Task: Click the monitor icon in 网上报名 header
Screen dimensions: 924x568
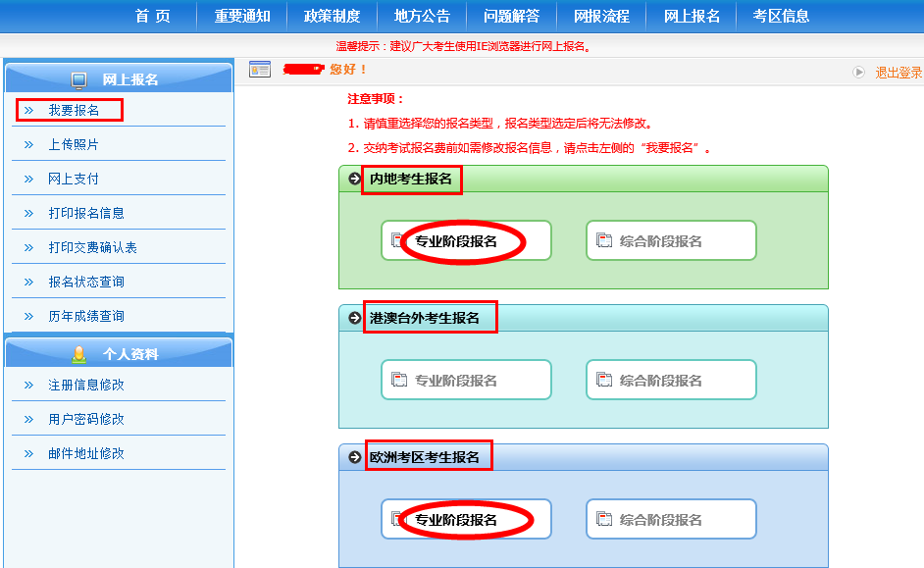Action: coord(80,79)
